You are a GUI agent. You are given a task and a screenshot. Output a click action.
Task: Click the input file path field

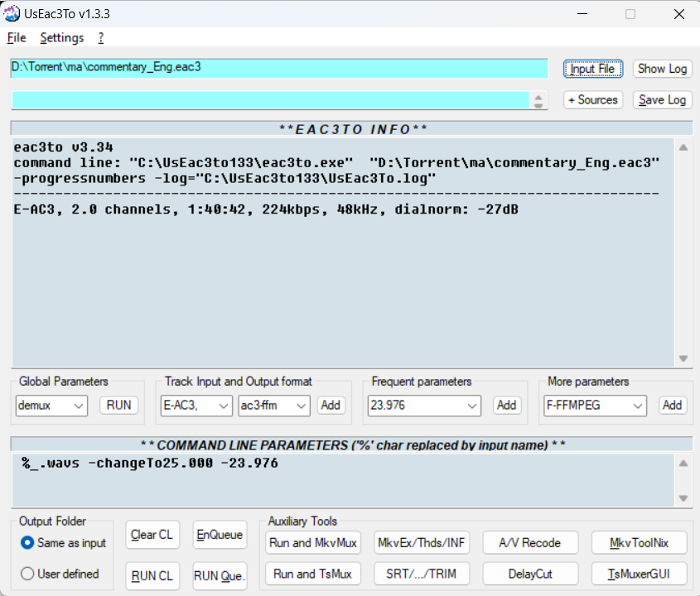279,68
